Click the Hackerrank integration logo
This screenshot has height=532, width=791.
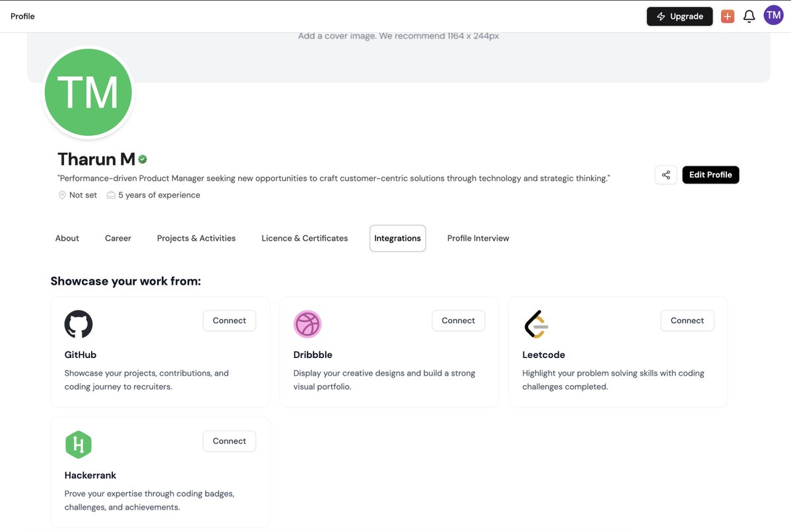click(x=79, y=444)
